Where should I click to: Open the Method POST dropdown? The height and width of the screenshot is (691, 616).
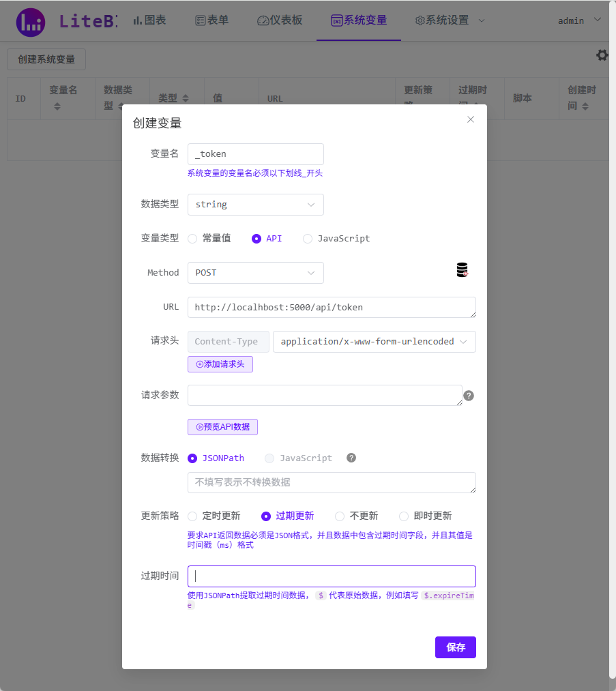255,272
